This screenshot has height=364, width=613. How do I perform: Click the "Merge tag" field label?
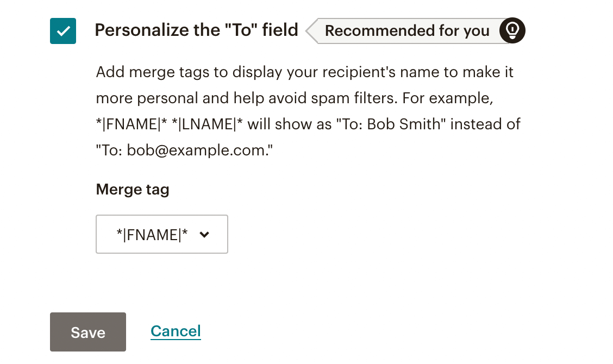coord(133,189)
